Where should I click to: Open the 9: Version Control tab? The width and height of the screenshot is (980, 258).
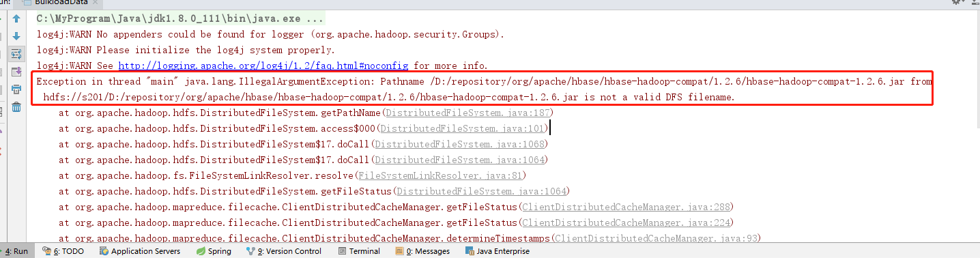tap(283, 251)
